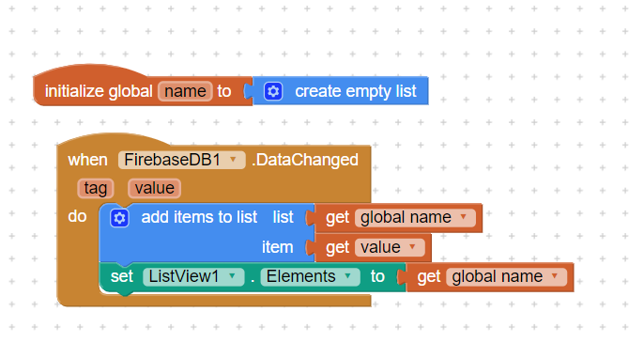This screenshot has height=343, width=644.
Task: Click the get label in the set Elements row
Action: pyautogui.click(x=428, y=277)
